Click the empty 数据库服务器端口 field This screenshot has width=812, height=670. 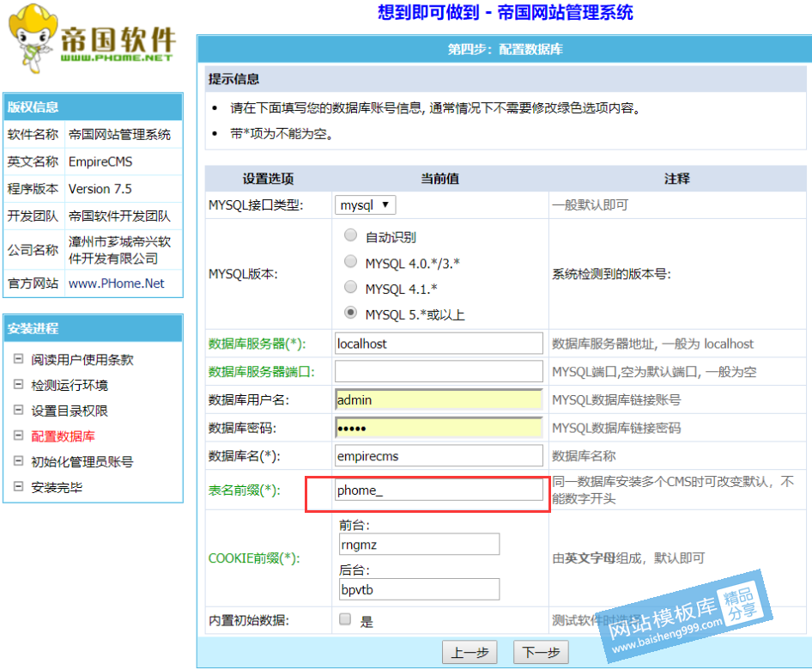coord(439,372)
